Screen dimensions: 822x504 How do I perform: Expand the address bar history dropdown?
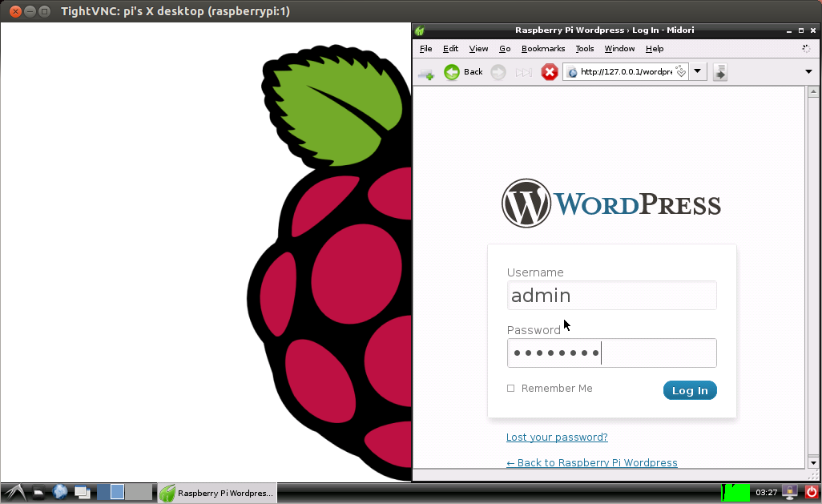click(698, 71)
